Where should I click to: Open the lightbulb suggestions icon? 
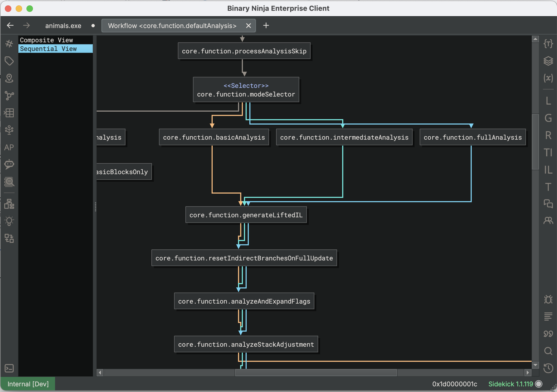click(x=9, y=221)
